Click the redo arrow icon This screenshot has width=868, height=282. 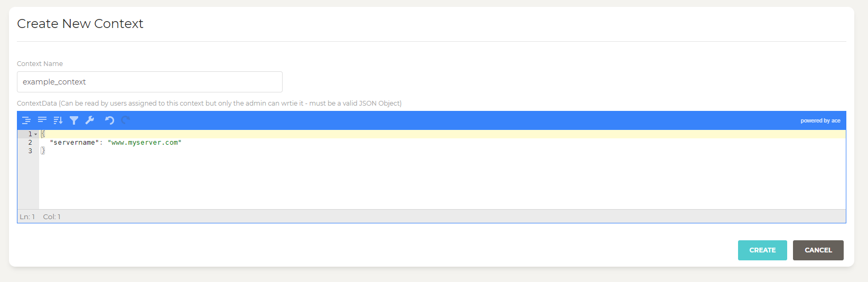pos(125,120)
